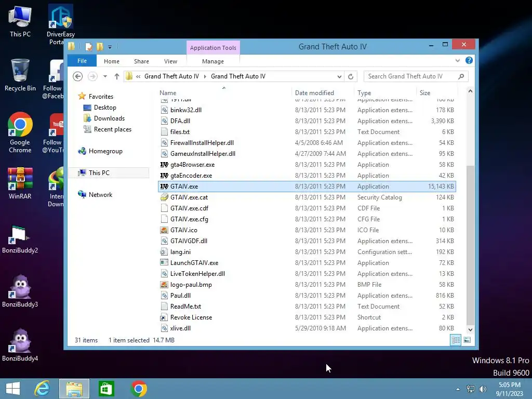Switch to the Large icons view icon
This screenshot has width=532, height=399.
467,340
